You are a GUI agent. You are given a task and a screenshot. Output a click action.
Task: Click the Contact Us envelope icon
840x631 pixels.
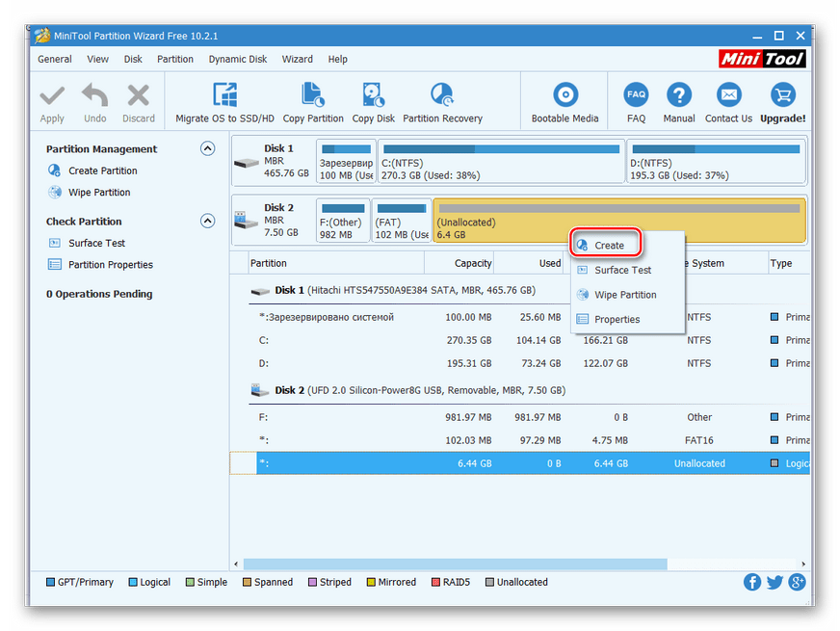(x=728, y=96)
